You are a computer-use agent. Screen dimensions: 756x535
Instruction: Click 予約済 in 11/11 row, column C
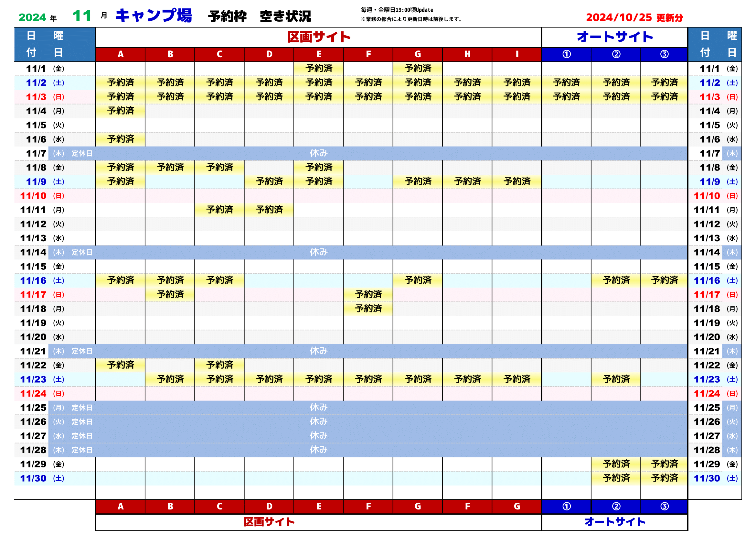219,210
